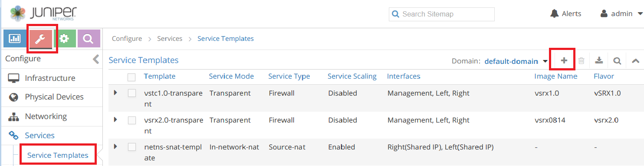Open the Settings gear icon
This screenshot has width=644, height=166.
click(x=65, y=39)
